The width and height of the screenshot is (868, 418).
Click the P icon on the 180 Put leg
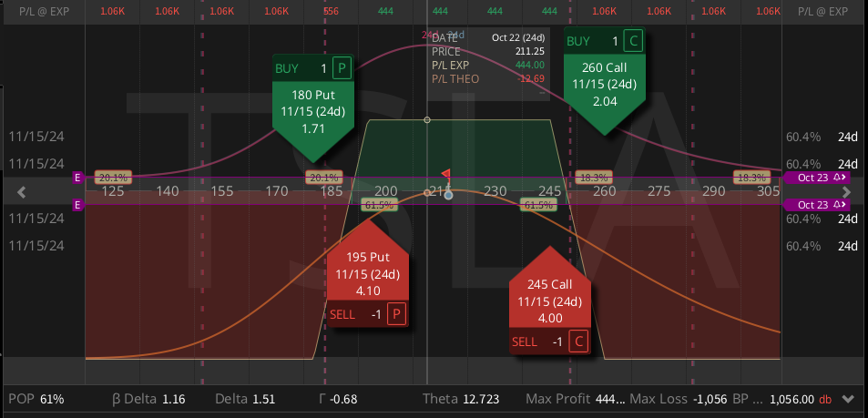tap(342, 68)
